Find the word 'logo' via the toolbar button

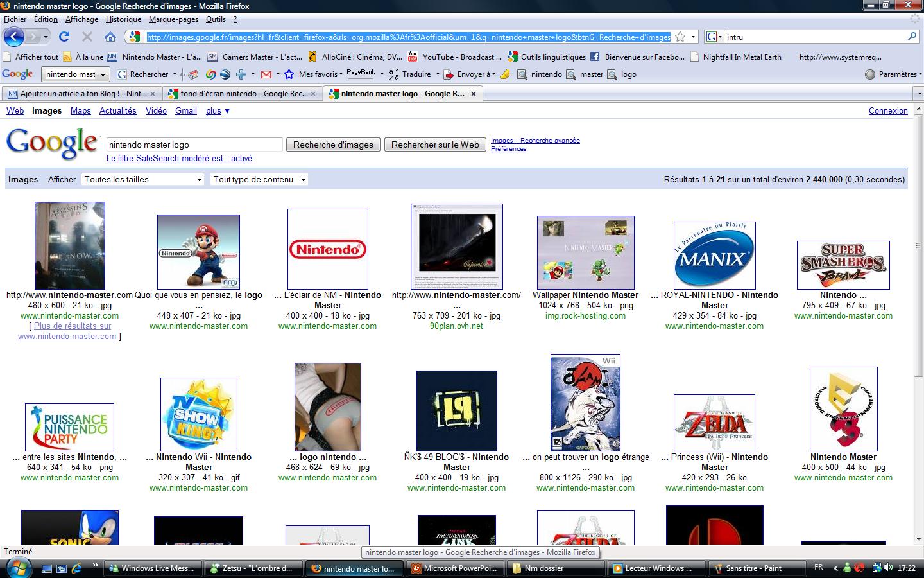point(622,74)
